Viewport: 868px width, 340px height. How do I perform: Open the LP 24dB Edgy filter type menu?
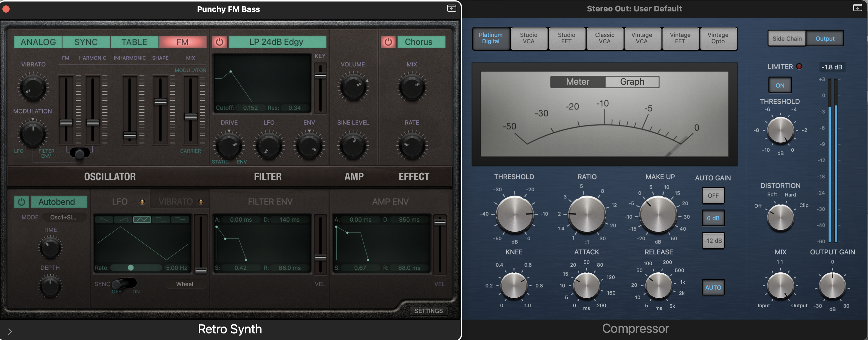(277, 42)
